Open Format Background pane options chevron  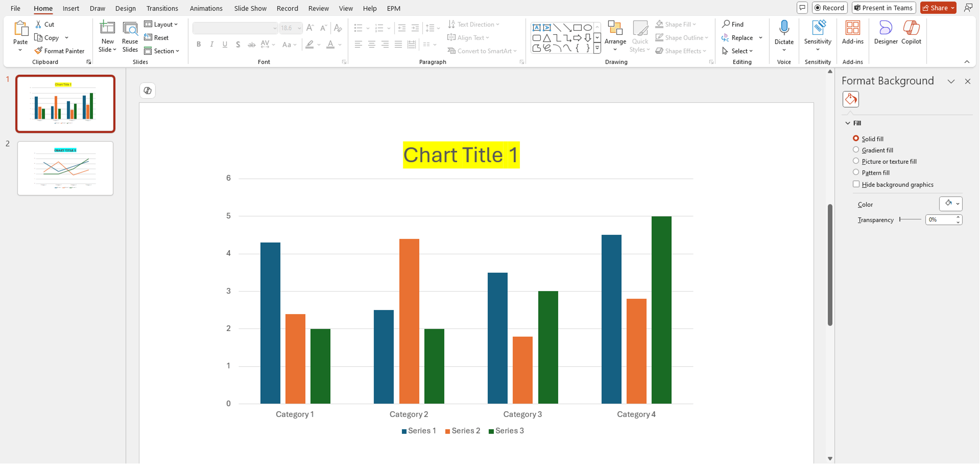click(951, 81)
